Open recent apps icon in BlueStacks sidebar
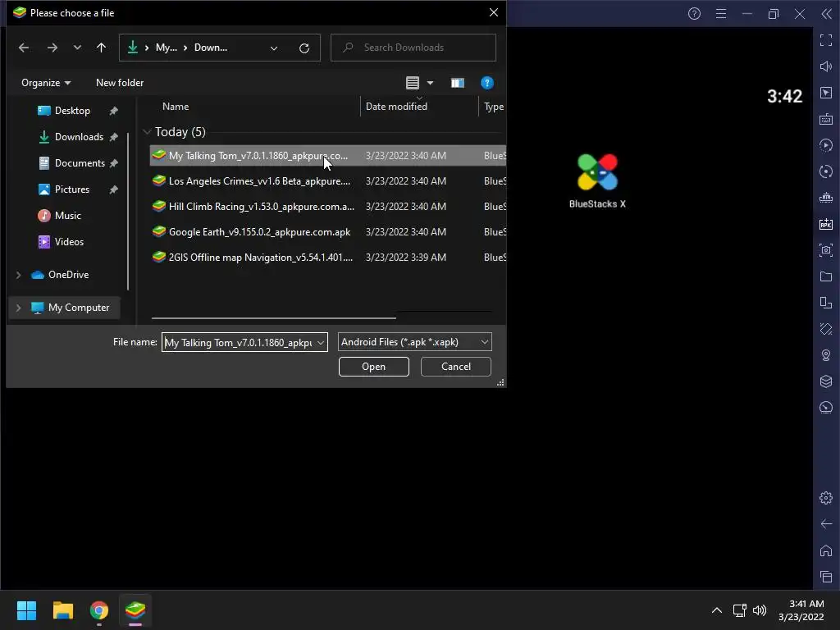The height and width of the screenshot is (630, 840). [x=825, y=577]
